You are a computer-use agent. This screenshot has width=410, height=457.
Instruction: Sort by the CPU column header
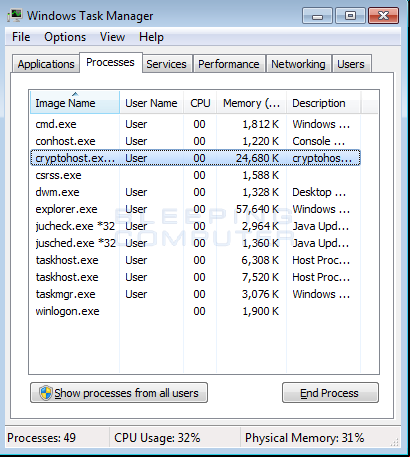[x=200, y=103]
